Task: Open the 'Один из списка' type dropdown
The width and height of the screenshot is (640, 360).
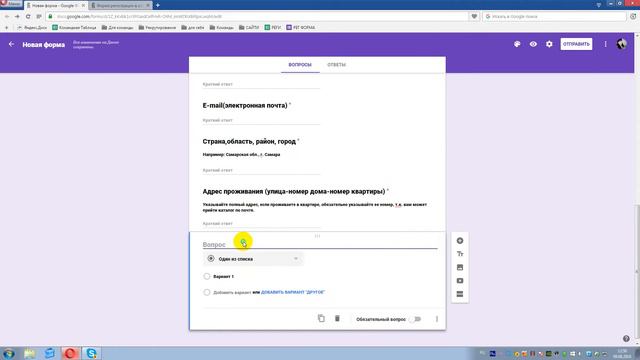Action: point(253,259)
